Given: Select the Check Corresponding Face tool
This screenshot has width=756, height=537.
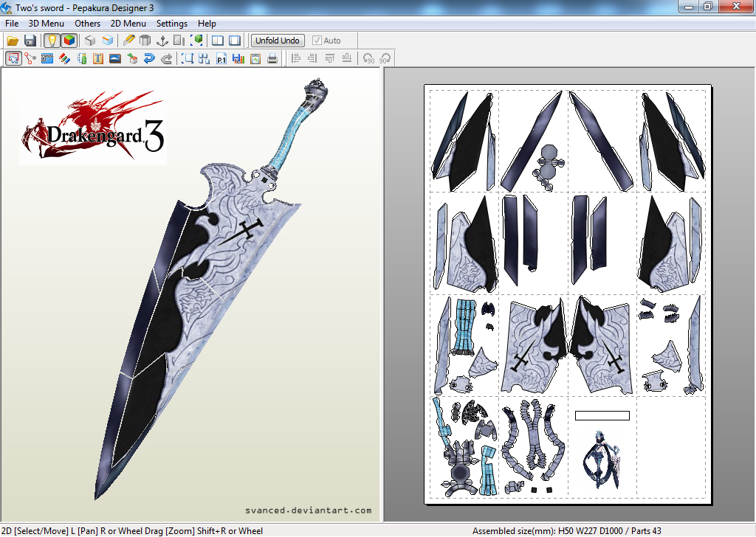Looking at the screenshot, I should click(82, 59).
